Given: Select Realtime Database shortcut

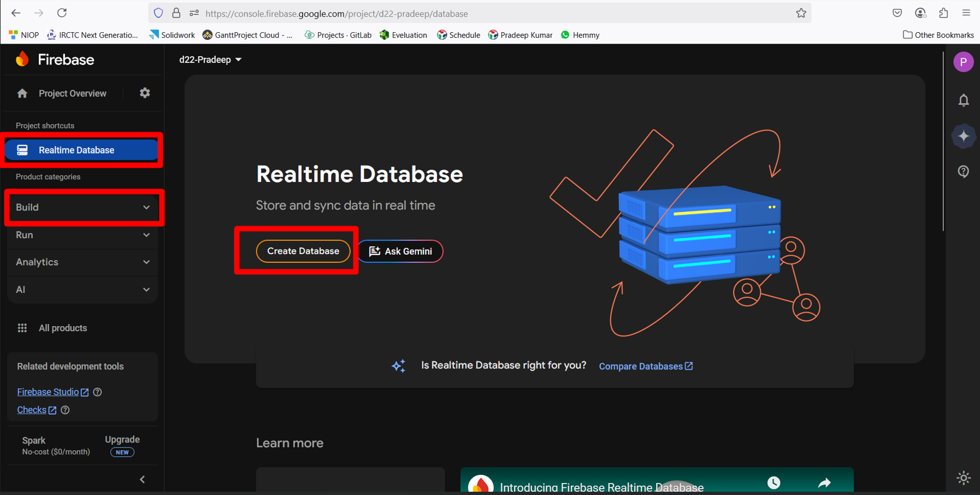Looking at the screenshot, I should tap(81, 150).
